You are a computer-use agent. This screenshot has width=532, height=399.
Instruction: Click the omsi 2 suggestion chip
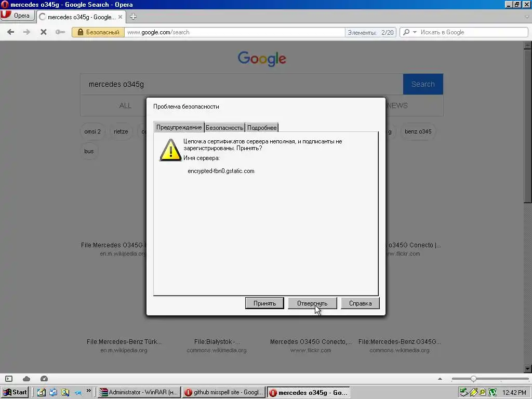92,131
